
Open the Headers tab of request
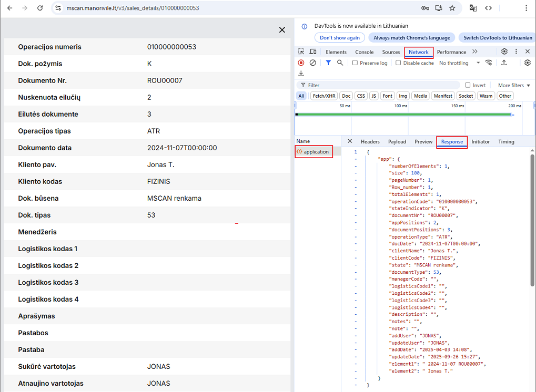pyautogui.click(x=370, y=141)
